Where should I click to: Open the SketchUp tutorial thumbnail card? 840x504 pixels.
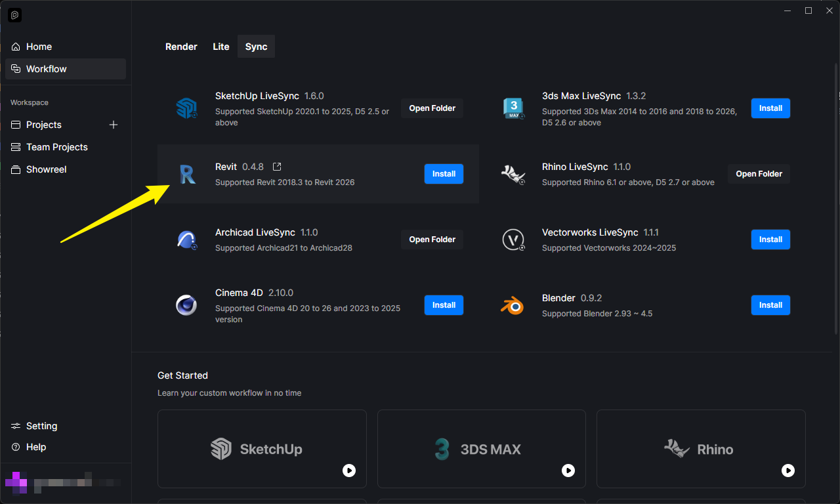tap(262, 449)
